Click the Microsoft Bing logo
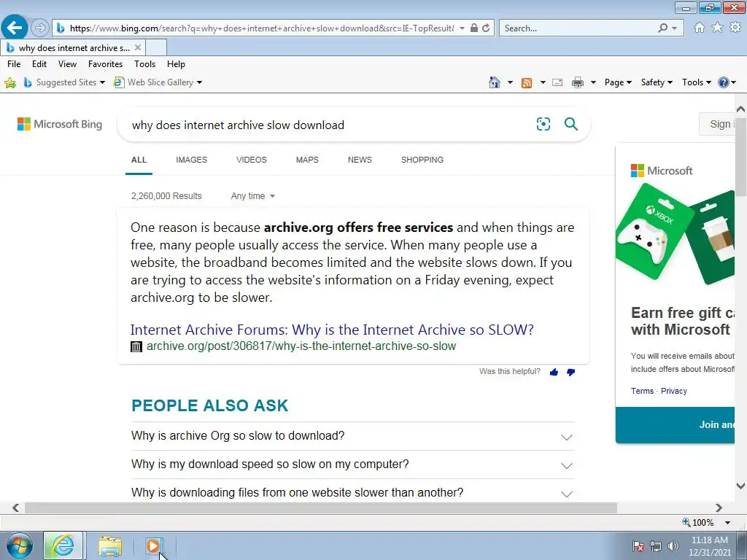Image resolution: width=747 pixels, height=560 pixels. click(60, 124)
